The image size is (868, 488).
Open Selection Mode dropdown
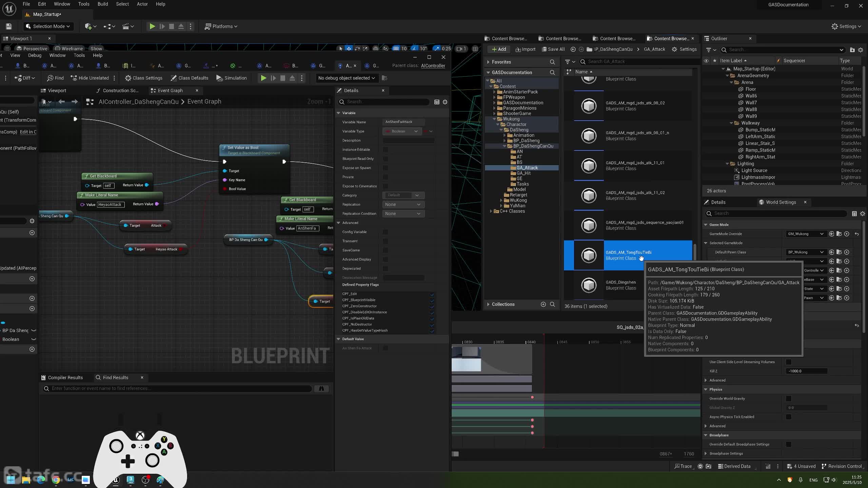tap(48, 26)
